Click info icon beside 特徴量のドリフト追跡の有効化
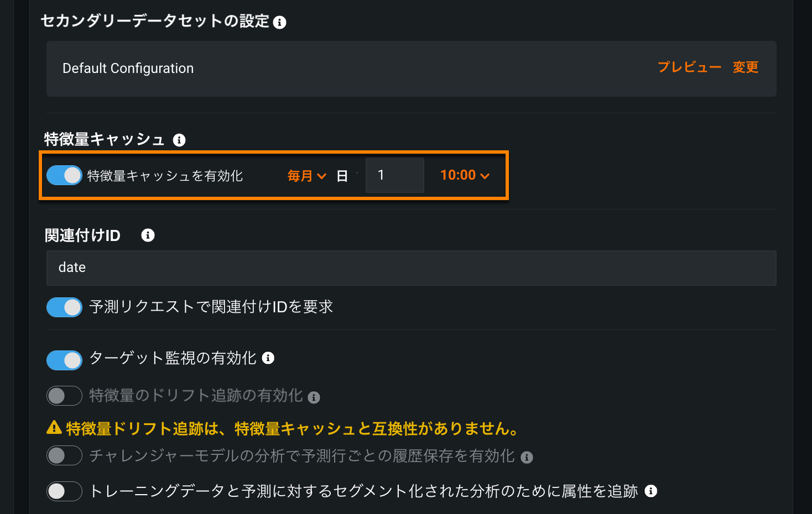 pos(314,397)
